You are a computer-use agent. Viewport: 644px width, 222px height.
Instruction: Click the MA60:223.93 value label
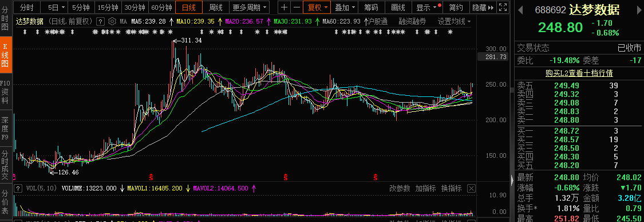(x=342, y=21)
